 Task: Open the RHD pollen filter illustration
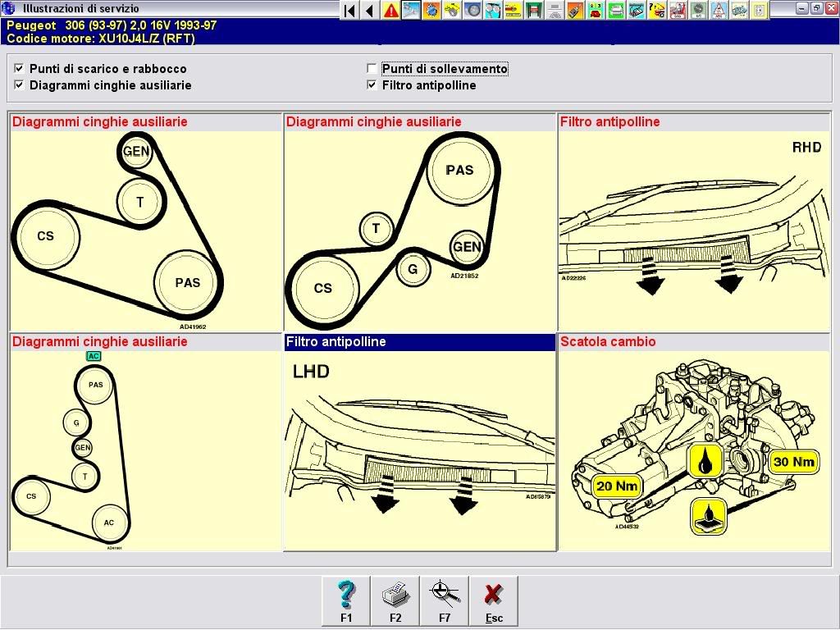click(x=694, y=231)
